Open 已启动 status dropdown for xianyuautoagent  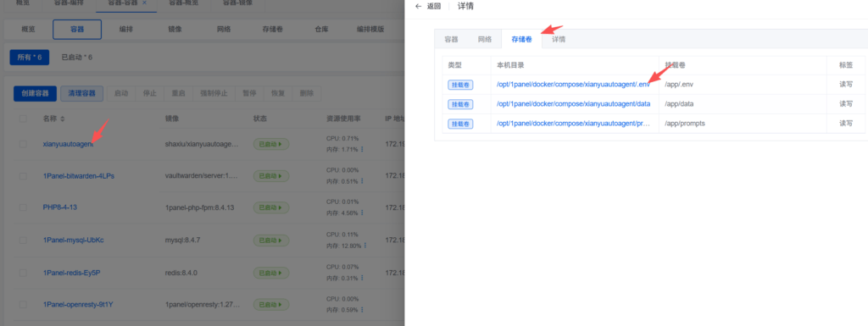click(271, 144)
